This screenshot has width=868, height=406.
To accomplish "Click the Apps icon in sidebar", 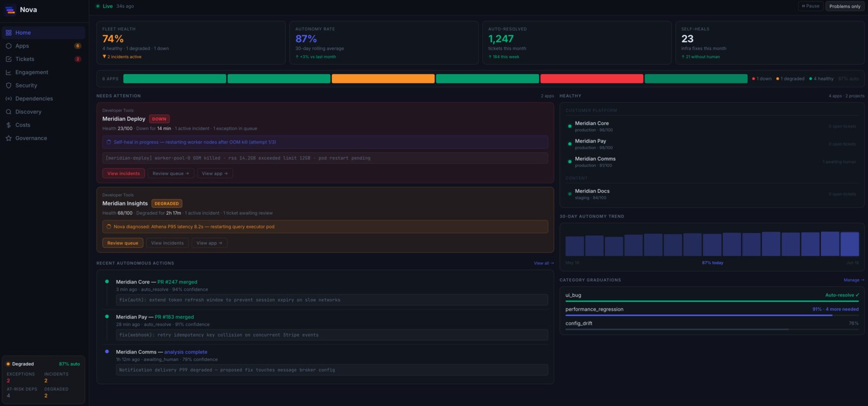I will click(x=9, y=46).
